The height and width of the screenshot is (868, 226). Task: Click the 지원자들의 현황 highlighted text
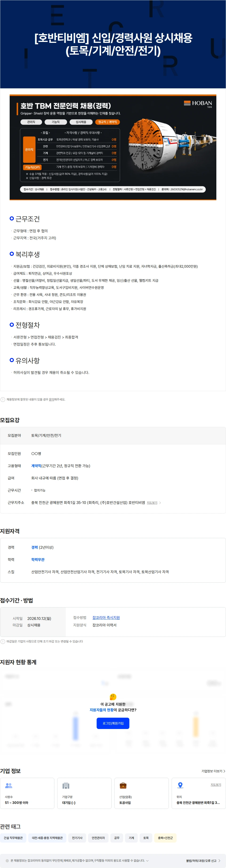[101, 710]
